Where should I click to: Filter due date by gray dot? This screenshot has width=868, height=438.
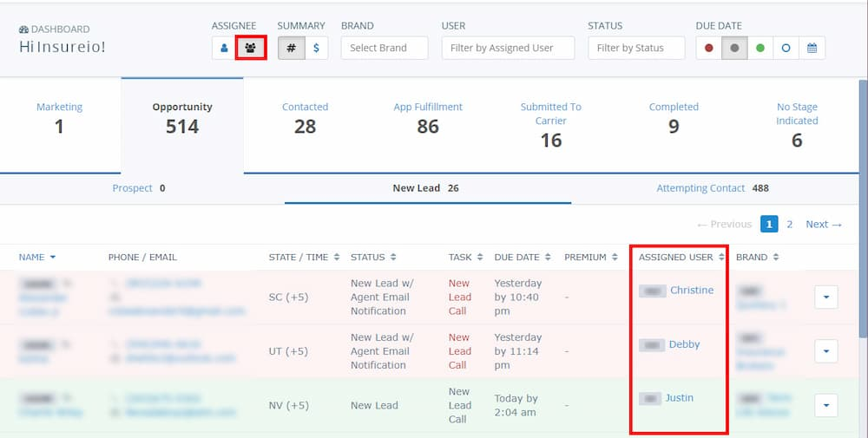(x=734, y=48)
